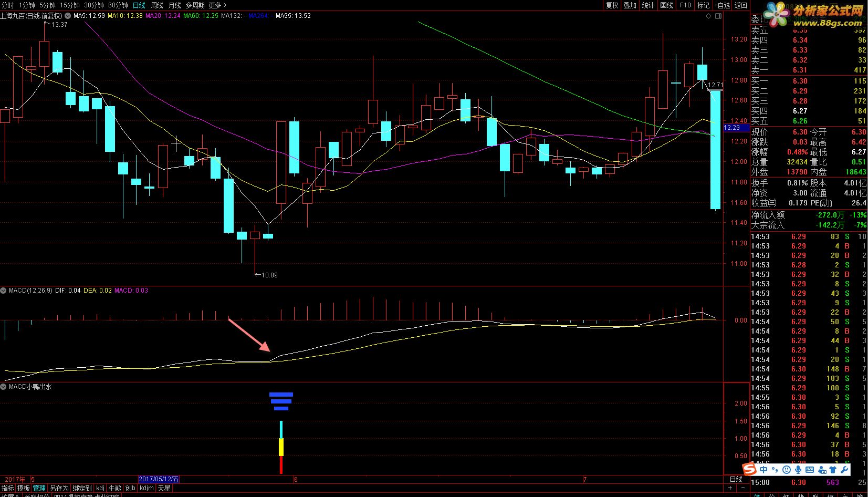The height and width of the screenshot is (497, 868).
Task: Open the Sogou wrench settings icon
Action: pyautogui.click(x=845, y=469)
